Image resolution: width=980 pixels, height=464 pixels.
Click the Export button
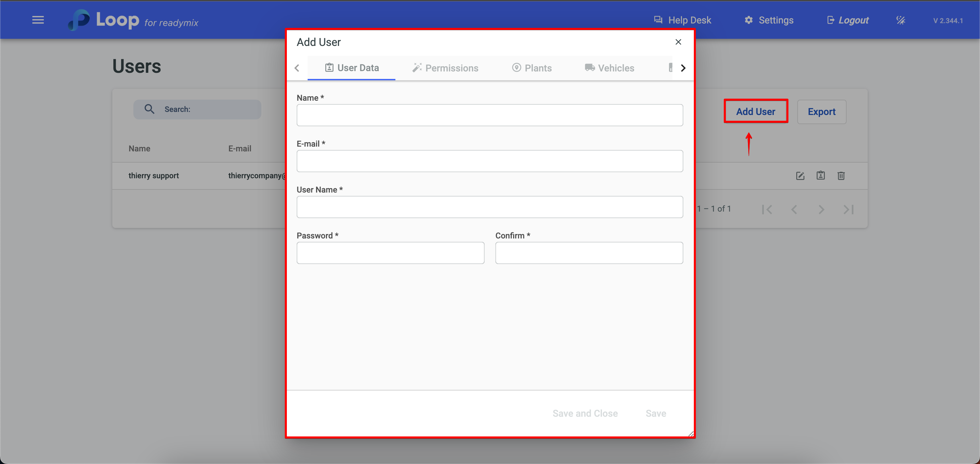(821, 112)
